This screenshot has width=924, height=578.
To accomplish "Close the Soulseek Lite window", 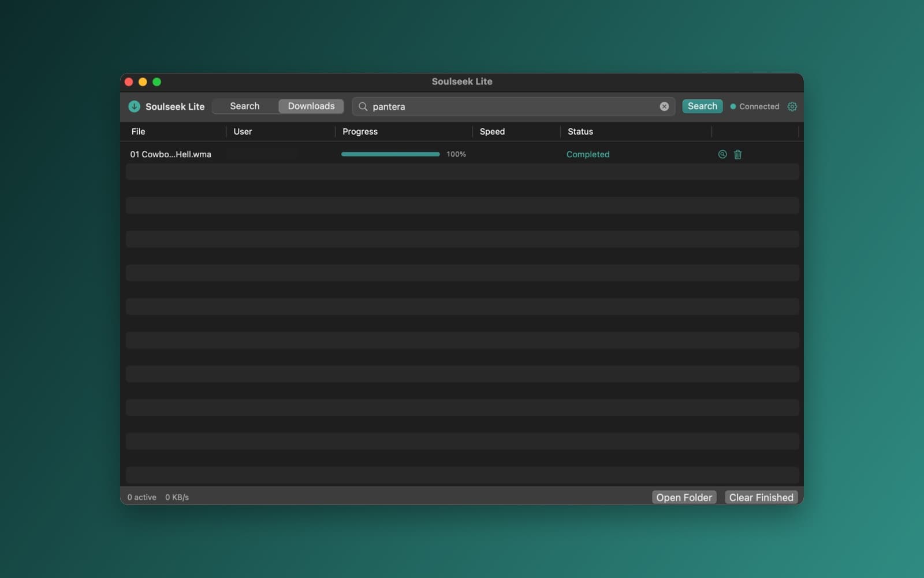I will coord(129,82).
